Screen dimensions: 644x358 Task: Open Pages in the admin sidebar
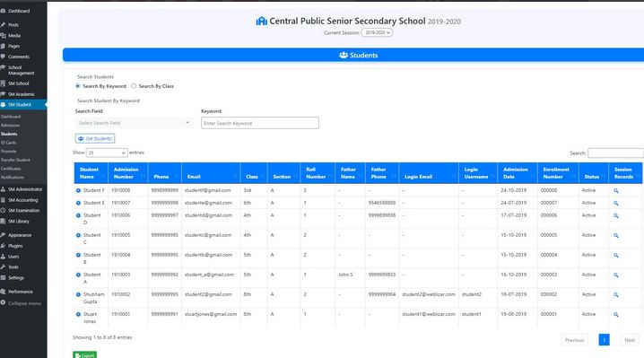13,47
